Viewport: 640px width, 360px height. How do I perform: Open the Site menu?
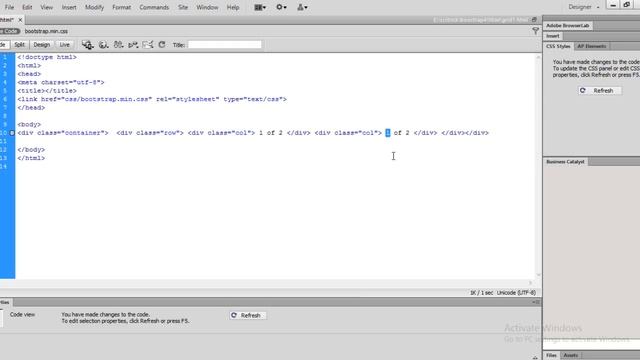tap(183, 7)
